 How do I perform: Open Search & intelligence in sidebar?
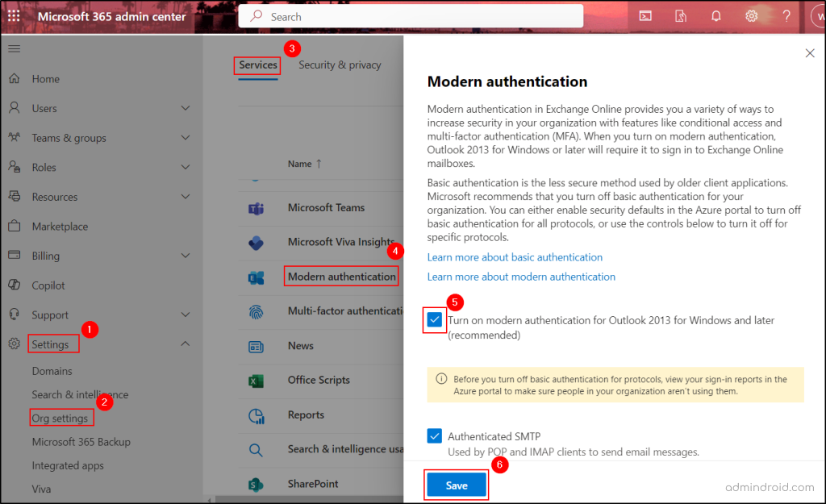tap(80, 394)
